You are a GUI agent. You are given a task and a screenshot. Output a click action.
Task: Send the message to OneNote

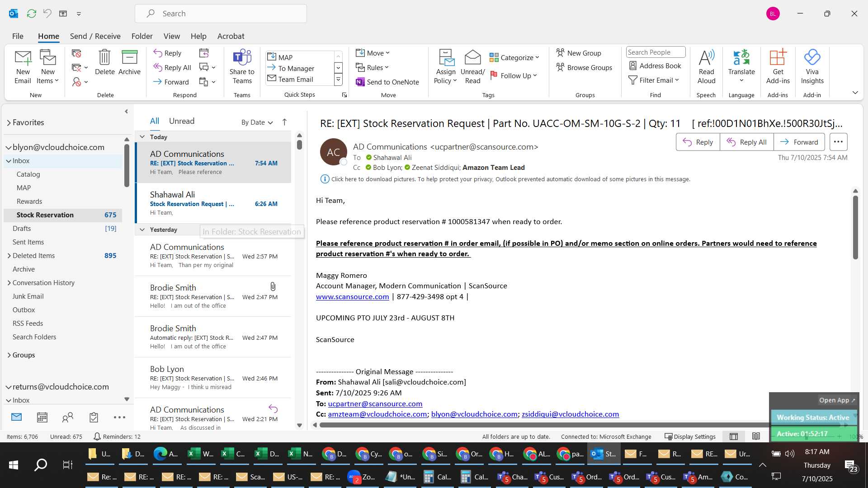pyautogui.click(x=387, y=82)
